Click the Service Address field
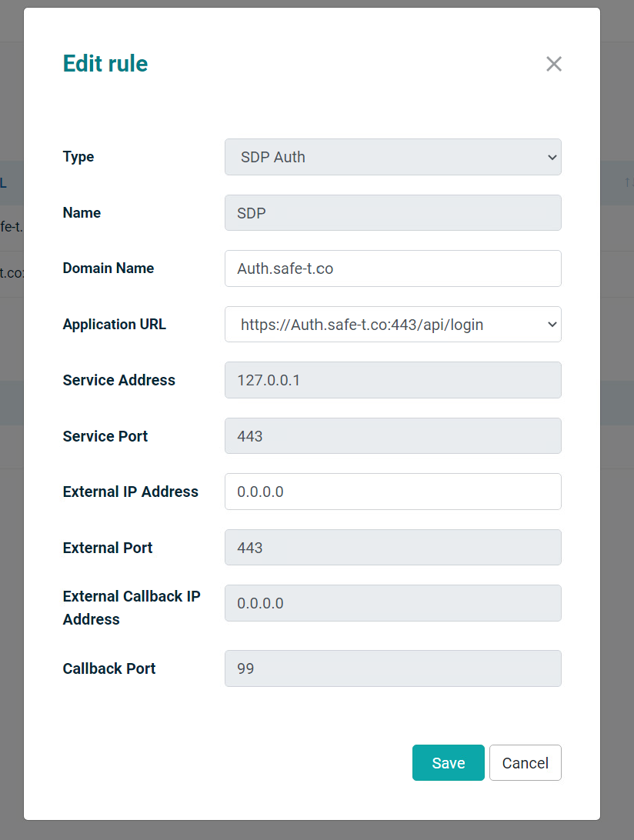 coord(392,380)
